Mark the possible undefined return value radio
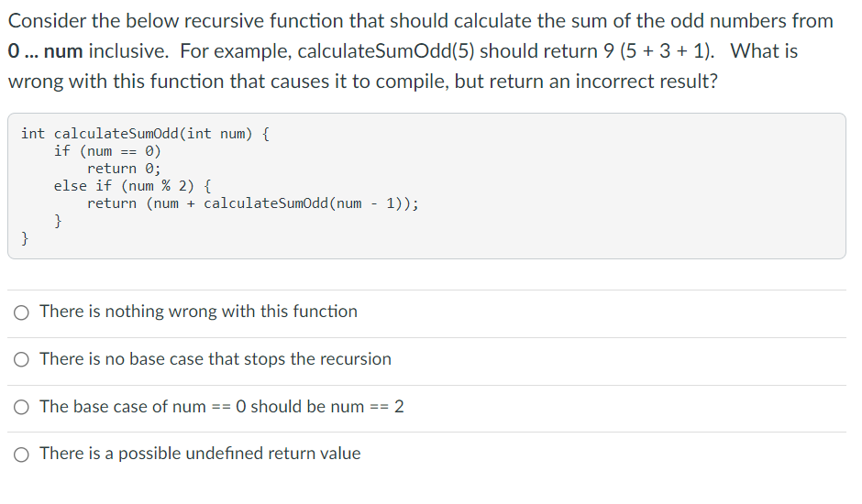The width and height of the screenshot is (862, 504). (21, 455)
